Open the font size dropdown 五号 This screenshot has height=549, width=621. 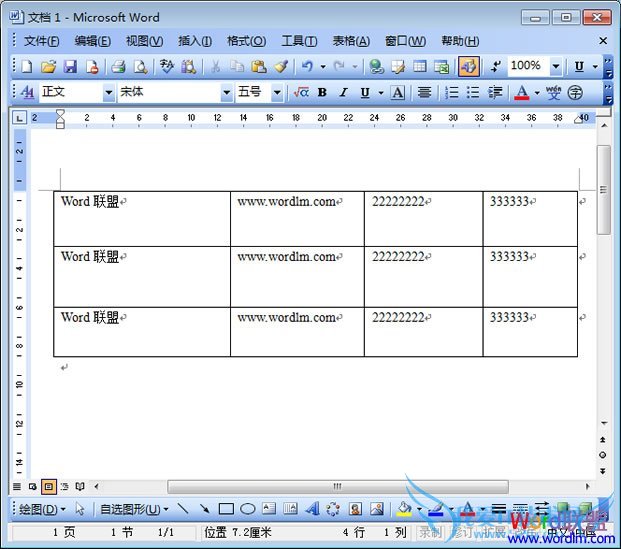[277, 93]
